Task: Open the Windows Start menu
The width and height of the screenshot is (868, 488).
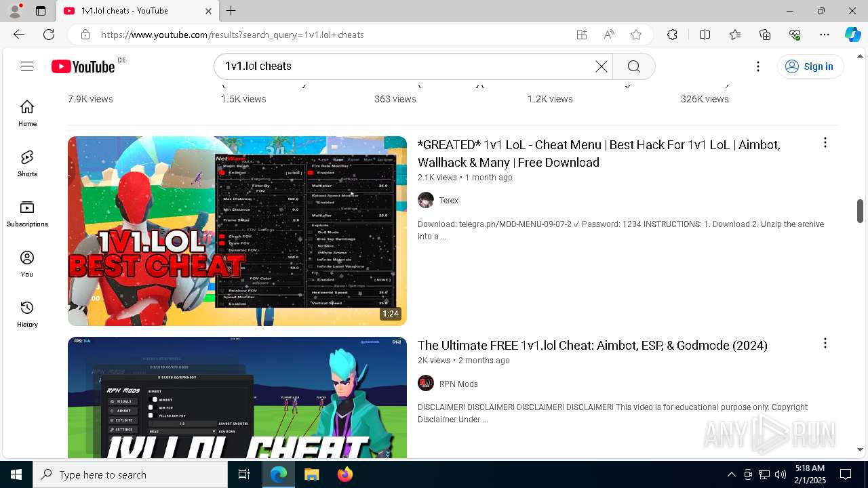Action: click(x=16, y=474)
